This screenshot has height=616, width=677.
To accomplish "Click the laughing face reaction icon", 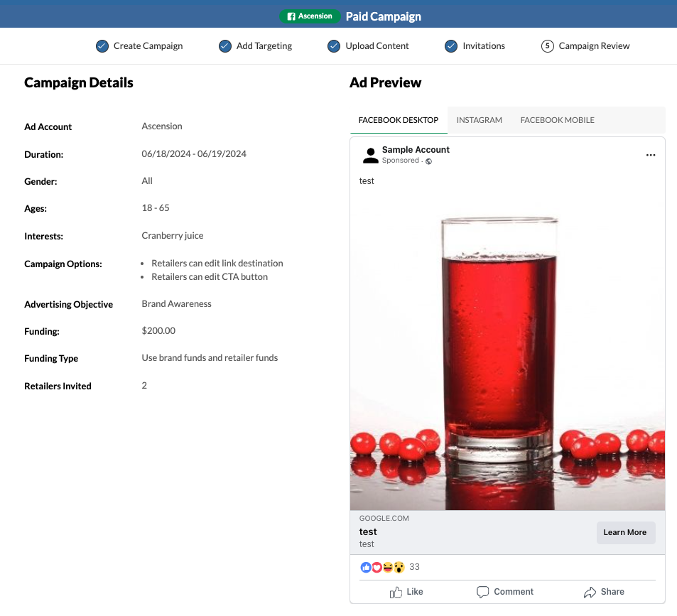I will 388,567.
